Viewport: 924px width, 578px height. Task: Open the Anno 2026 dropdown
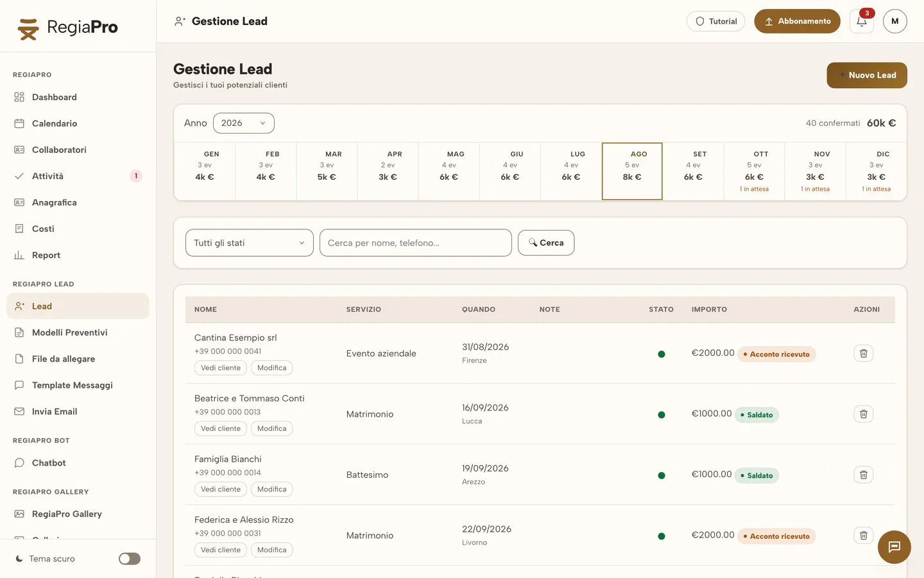[244, 123]
